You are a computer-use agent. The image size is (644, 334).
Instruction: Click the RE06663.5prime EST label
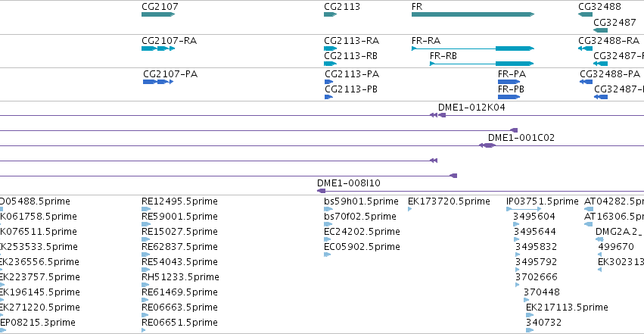[179, 307]
